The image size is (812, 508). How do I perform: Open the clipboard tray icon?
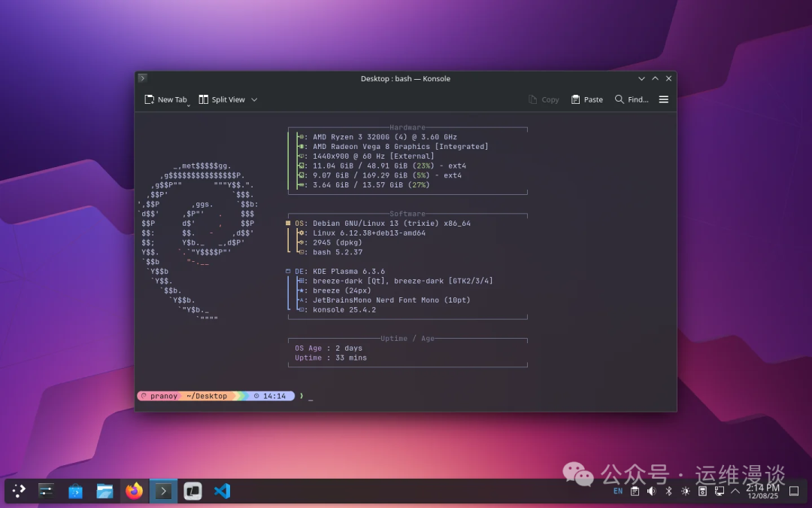click(x=635, y=491)
